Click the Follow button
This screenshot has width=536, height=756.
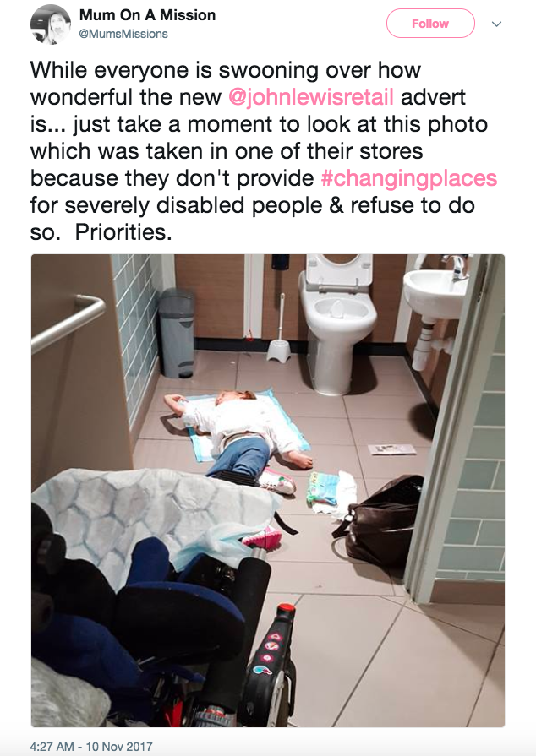pyautogui.click(x=430, y=23)
